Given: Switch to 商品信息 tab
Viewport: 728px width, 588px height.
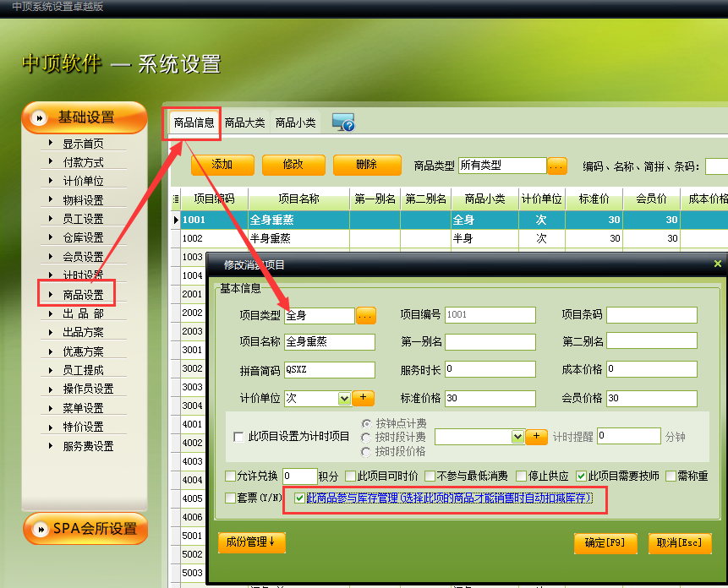Looking at the screenshot, I should point(194,122).
